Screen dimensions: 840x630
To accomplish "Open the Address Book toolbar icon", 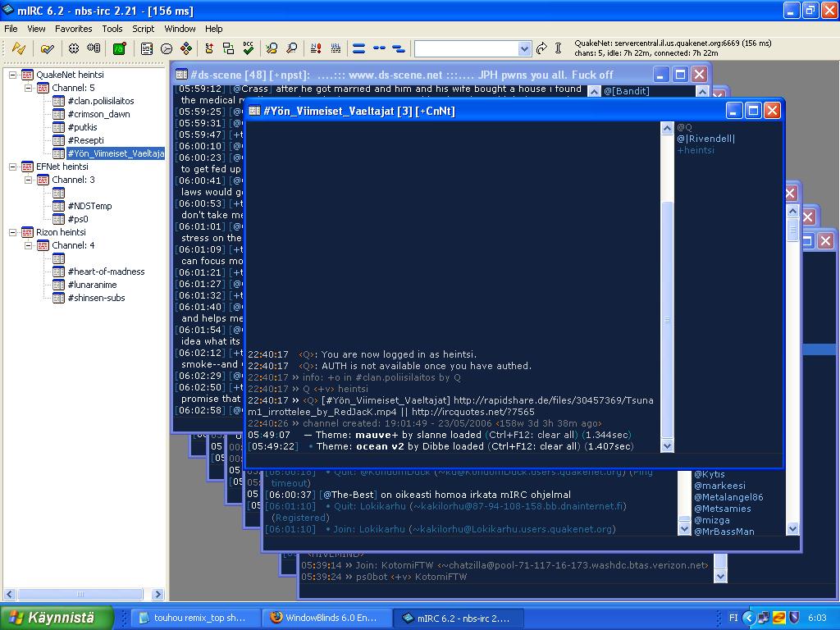I will tap(147, 48).
